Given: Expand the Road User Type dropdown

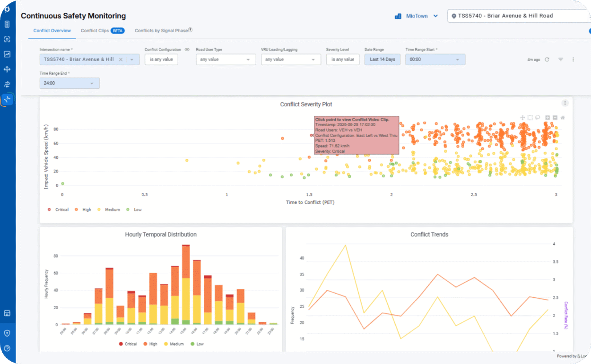Looking at the screenshot, I should [226, 60].
